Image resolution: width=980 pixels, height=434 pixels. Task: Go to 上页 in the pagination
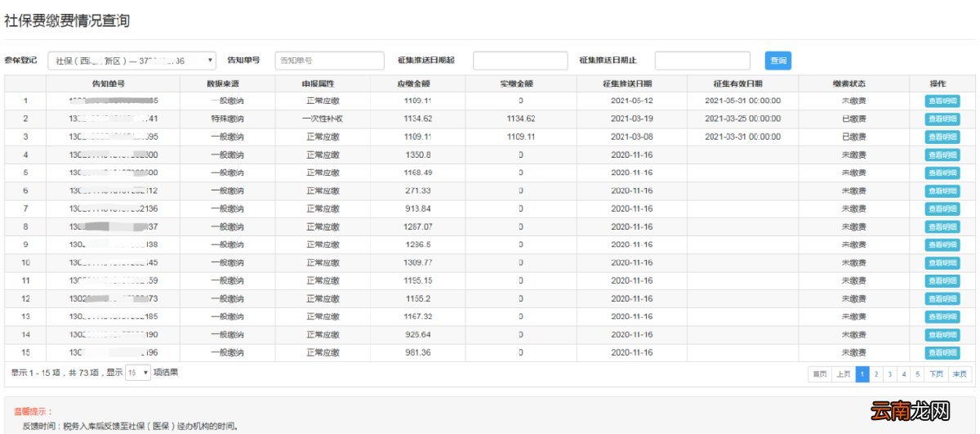843,374
